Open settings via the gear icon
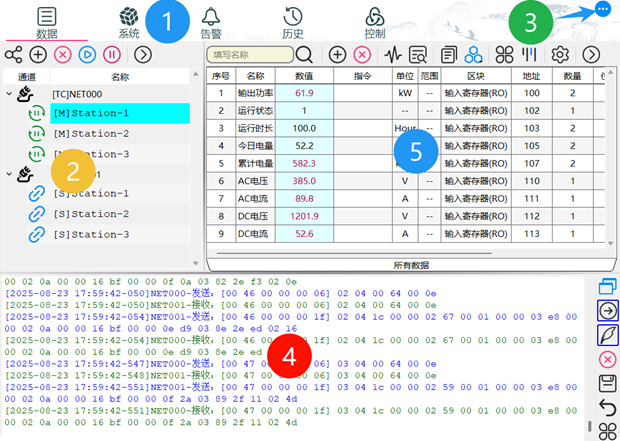Viewport: 620px width, 441px height. [560, 55]
